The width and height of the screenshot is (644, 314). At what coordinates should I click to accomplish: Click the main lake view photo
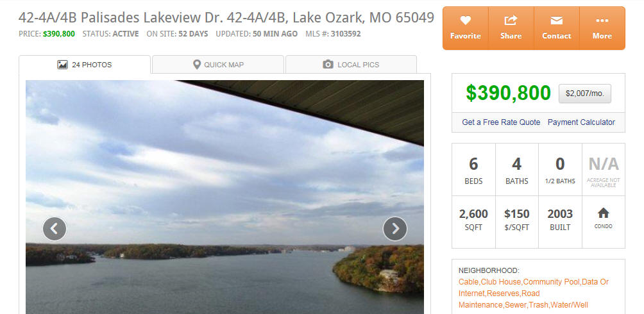225,197
